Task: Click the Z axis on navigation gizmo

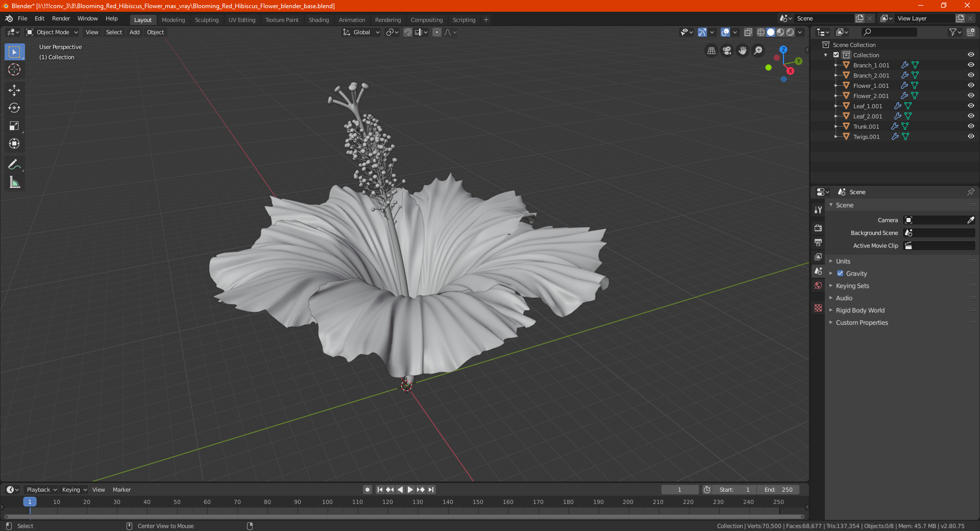Action: (x=783, y=50)
